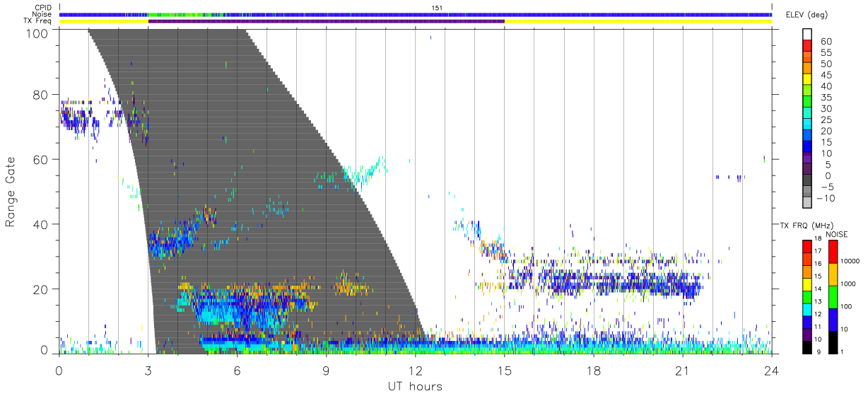The image size is (868, 401).
Task: Click the "24" tick label on UT hours axis
Action: point(771,370)
